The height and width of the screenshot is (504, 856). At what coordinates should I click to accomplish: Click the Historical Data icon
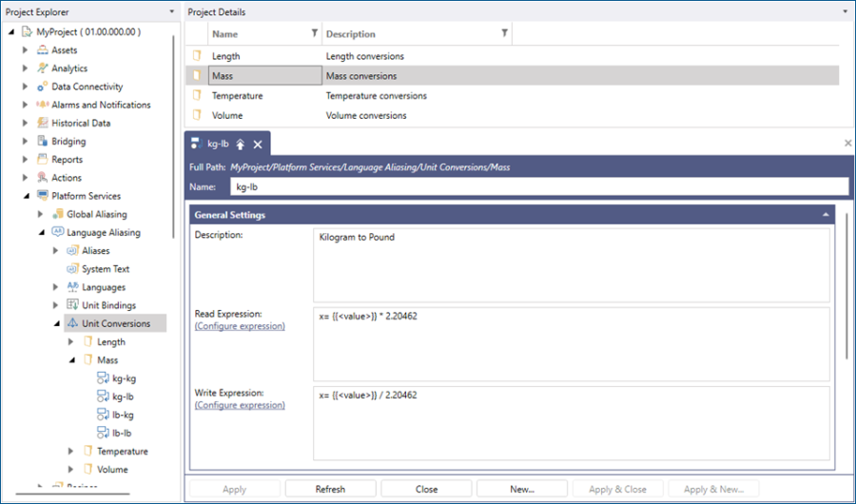click(x=42, y=123)
